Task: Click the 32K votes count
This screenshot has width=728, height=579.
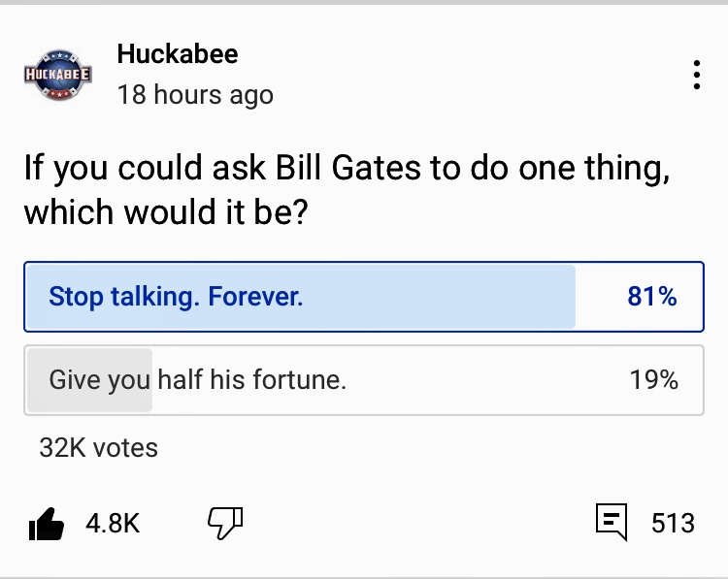Action: pyautogui.click(x=98, y=447)
